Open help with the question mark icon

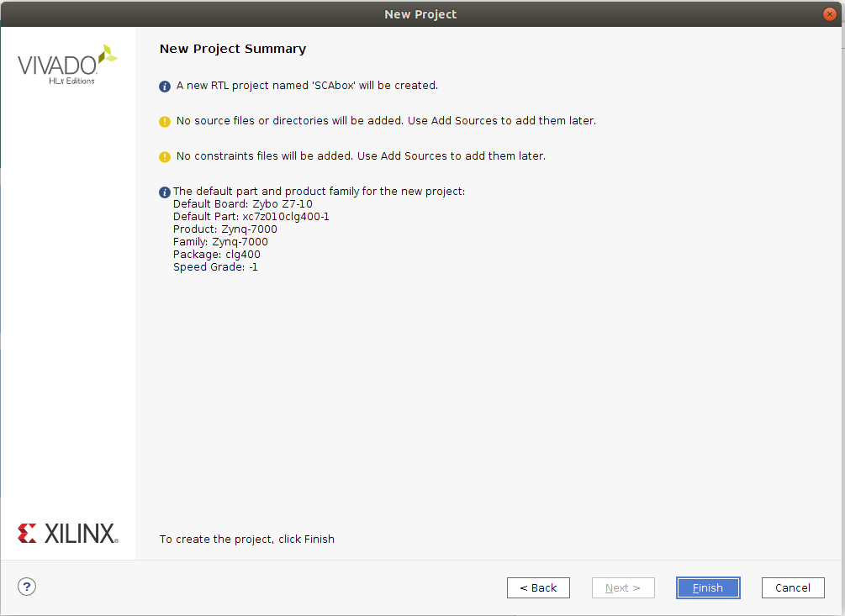pyautogui.click(x=27, y=587)
